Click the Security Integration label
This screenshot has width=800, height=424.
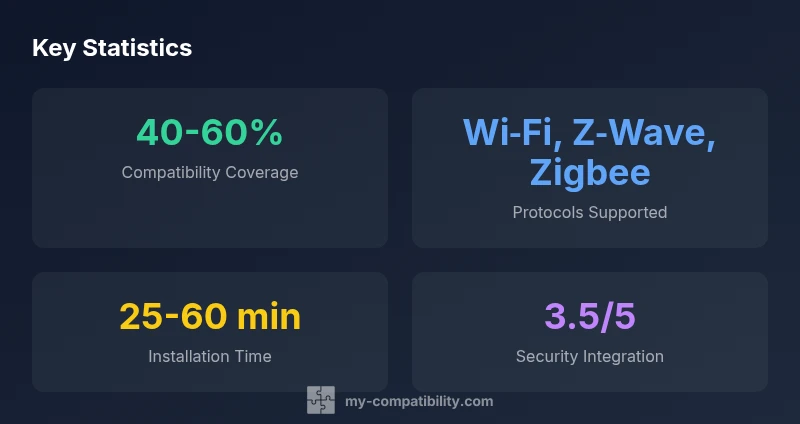click(x=590, y=356)
